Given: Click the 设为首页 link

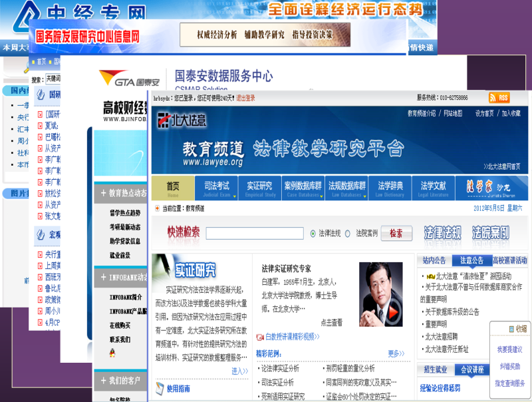Looking at the screenshot, I should tap(485, 113).
